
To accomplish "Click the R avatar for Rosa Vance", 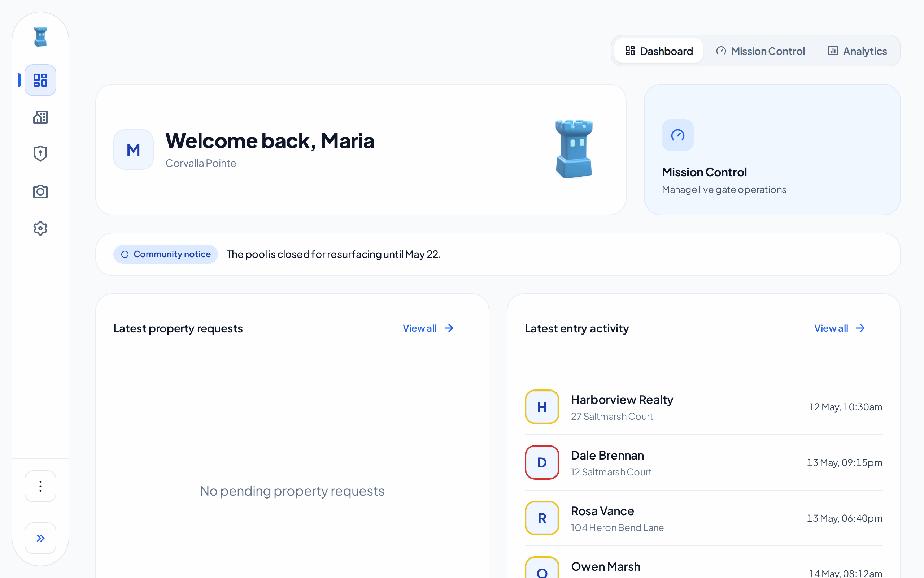I will [542, 518].
